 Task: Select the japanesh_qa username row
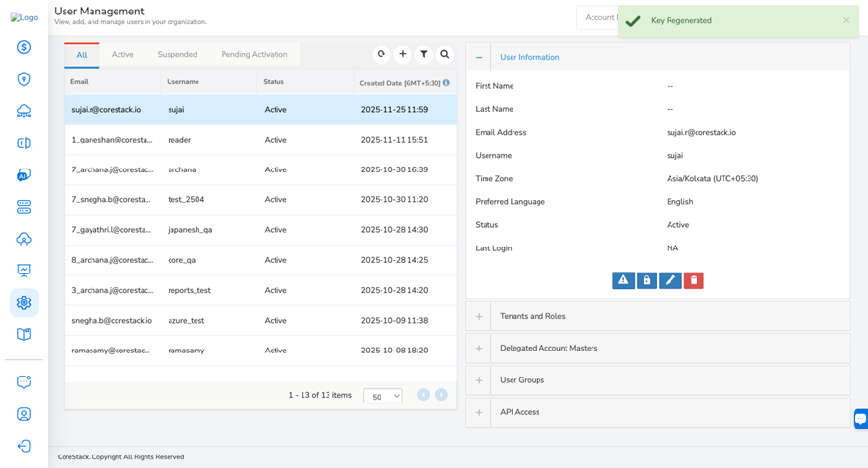(x=260, y=230)
